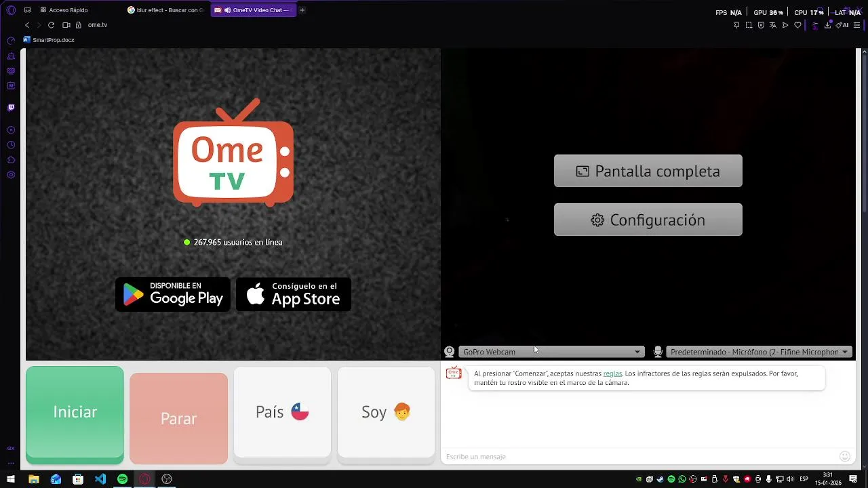
Task: Click the CPU 17 % stat
Action: coord(809,12)
